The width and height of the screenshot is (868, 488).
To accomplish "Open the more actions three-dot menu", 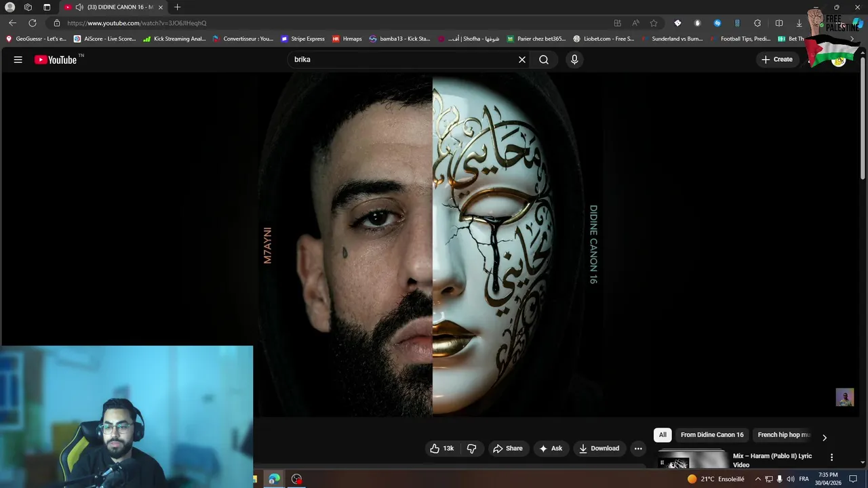I will tap(638, 448).
